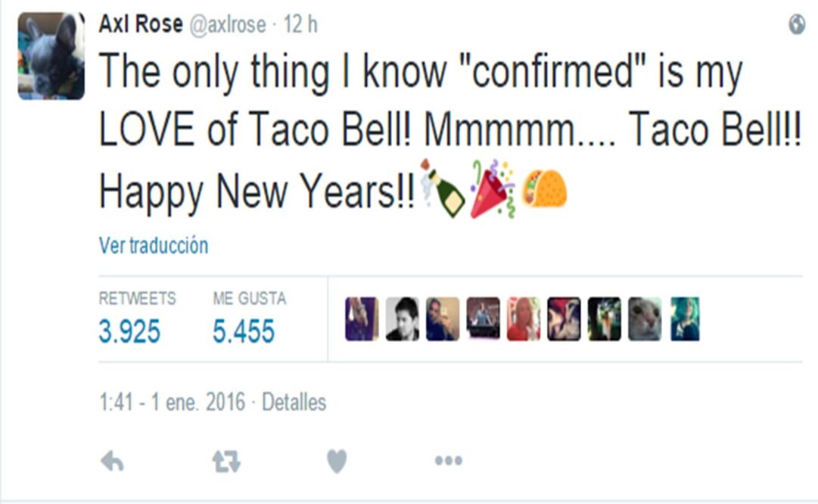This screenshot has height=504, width=818.
Task: Click the party popper emoji
Action: [493, 188]
